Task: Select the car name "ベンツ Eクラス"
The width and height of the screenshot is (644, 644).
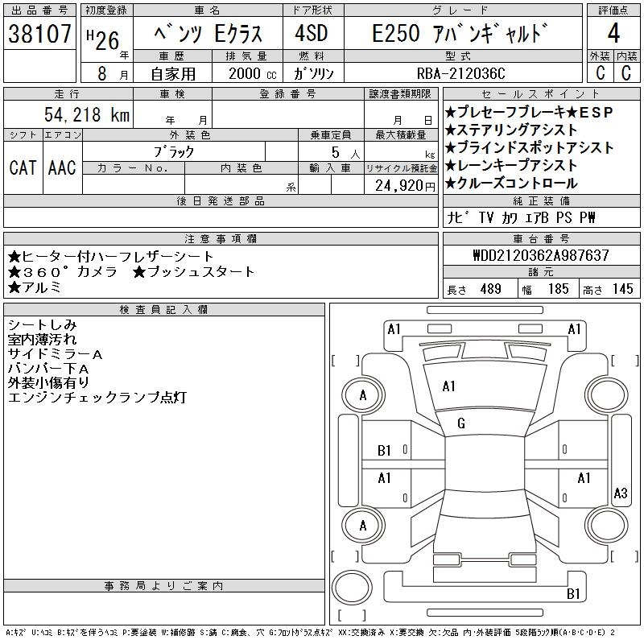Action: pyautogui.click(x=208, y=34)
